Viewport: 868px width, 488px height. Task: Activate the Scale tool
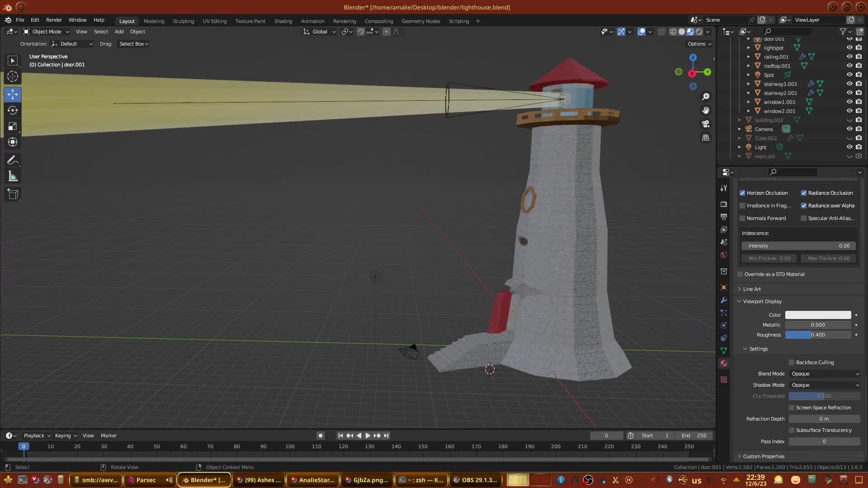[13, 127]
